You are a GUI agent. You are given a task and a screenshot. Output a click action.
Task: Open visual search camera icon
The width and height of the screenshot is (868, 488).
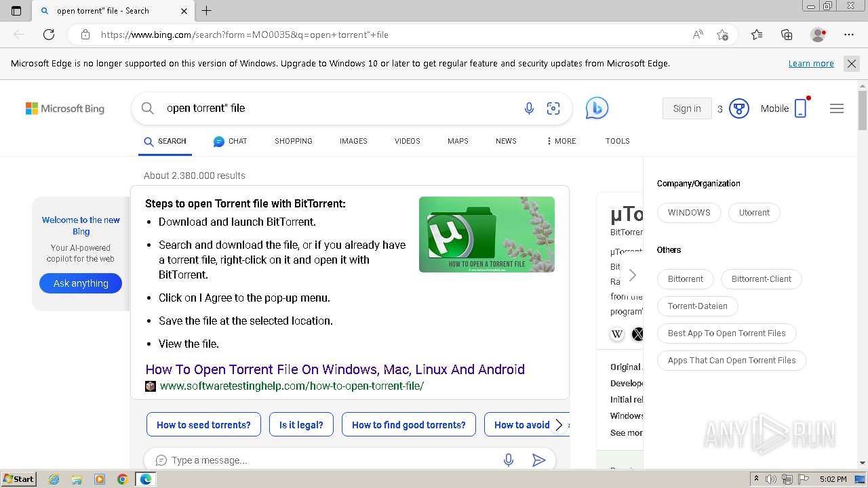tap(553, 108)
